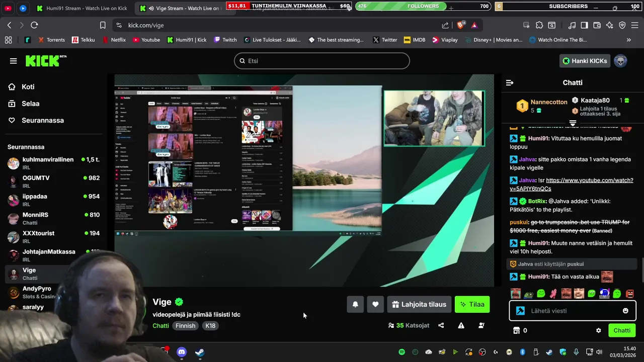Screen dimensions: 644x362
Task: Open MonniRS channel in followed list
Action: 53,218
